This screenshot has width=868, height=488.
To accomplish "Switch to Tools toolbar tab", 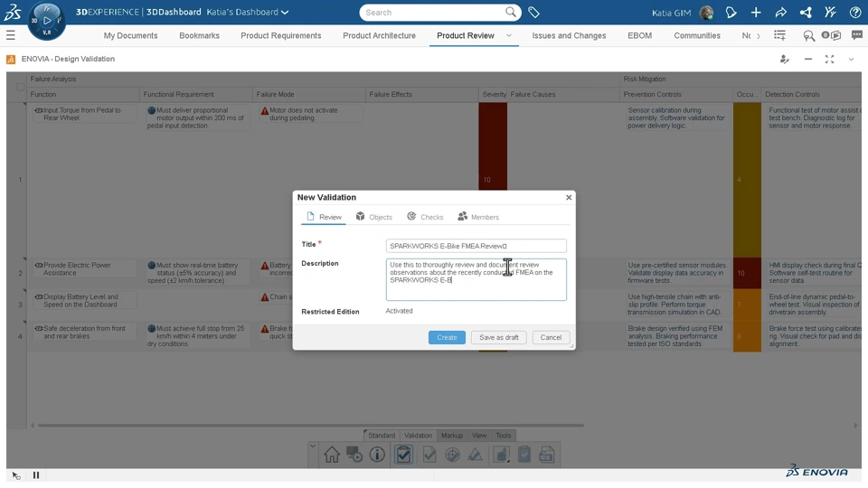I will click(504, 436).
